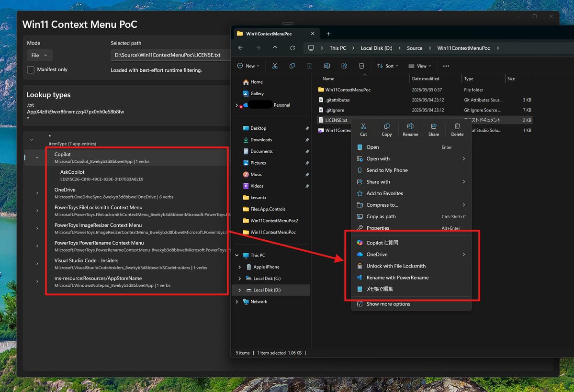Expand PowerToys FileLocksmith Context Menu entry
This screenshot has height=392, width=574.
[37, 211]
